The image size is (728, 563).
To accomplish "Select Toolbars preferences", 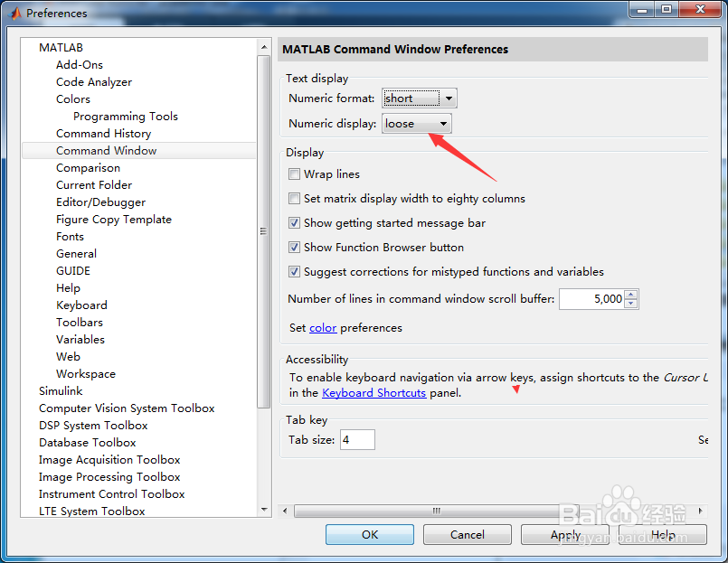I will (80, 323).
